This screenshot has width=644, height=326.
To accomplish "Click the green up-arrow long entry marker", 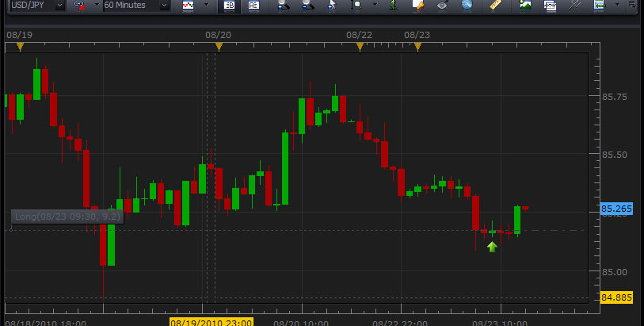I will point(492,247).
